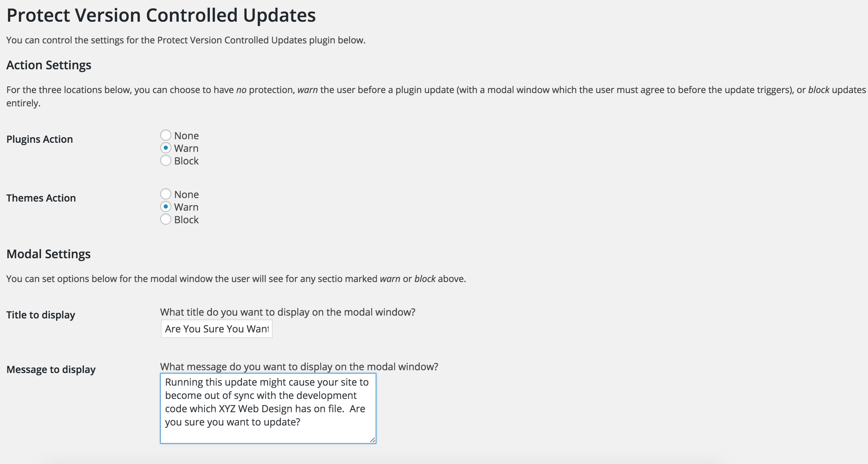Viewport: 868px width, 464px height.
Task: Click the 'Warn' label under Themes Action
Action: tap(186, 207)
